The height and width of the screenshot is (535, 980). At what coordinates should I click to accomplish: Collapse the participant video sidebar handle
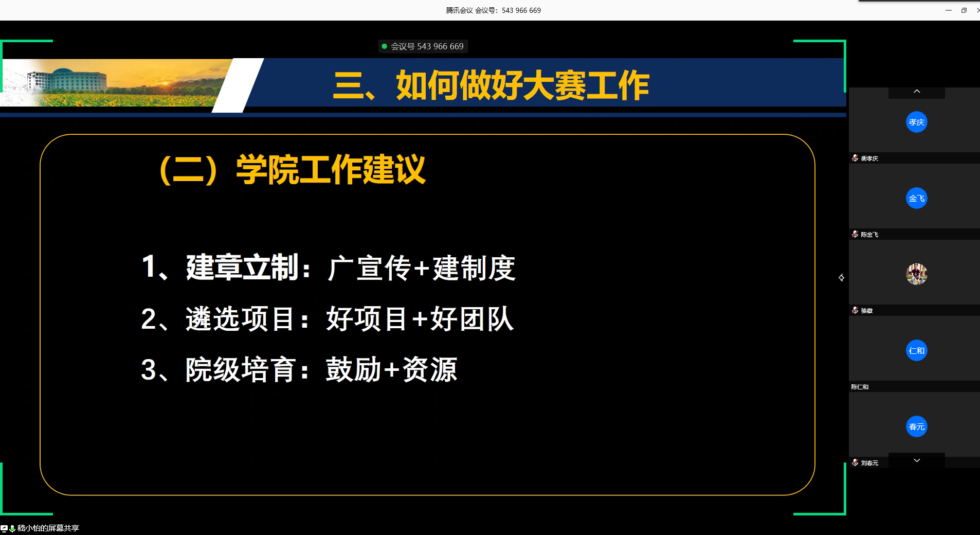(841, 278)
